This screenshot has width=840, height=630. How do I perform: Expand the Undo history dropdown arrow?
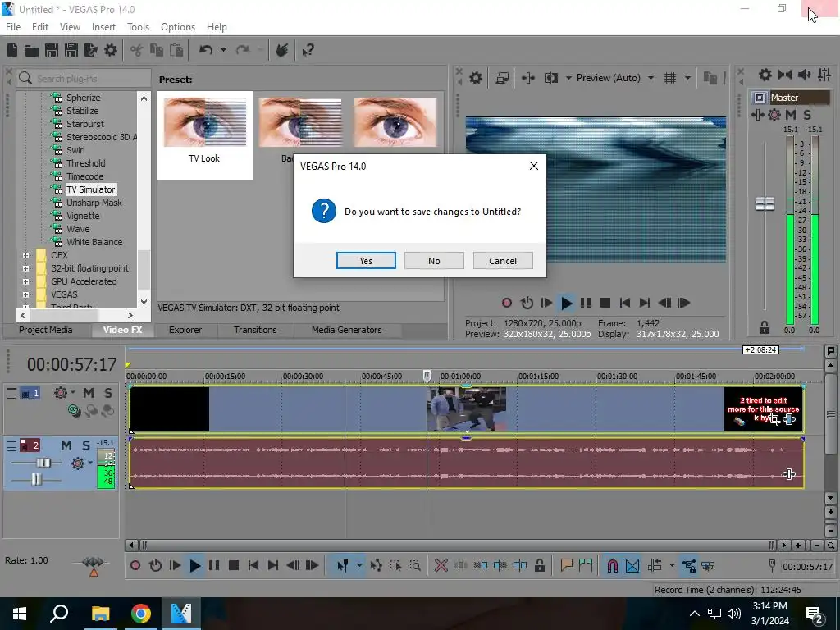coord(223,50)
